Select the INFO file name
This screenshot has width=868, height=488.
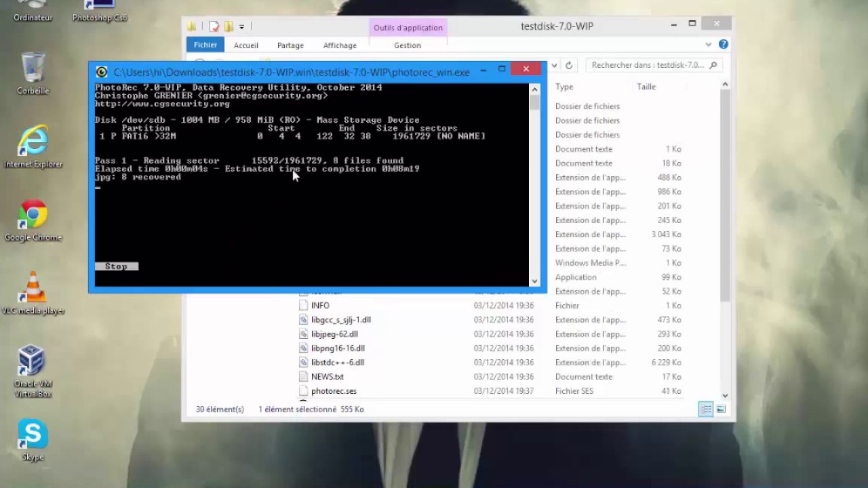pyautogui.click(x=320, y=306)
